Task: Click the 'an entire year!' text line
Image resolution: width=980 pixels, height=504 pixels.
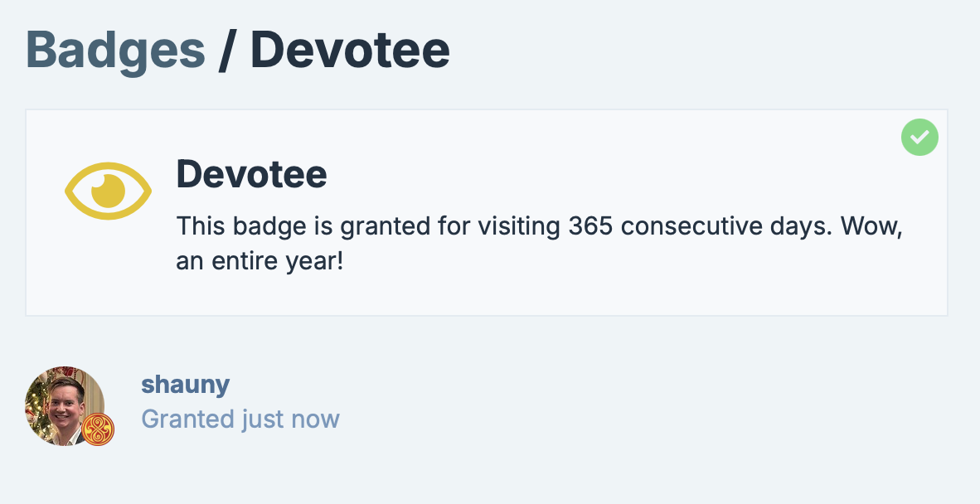Action: tap(260, 261)
